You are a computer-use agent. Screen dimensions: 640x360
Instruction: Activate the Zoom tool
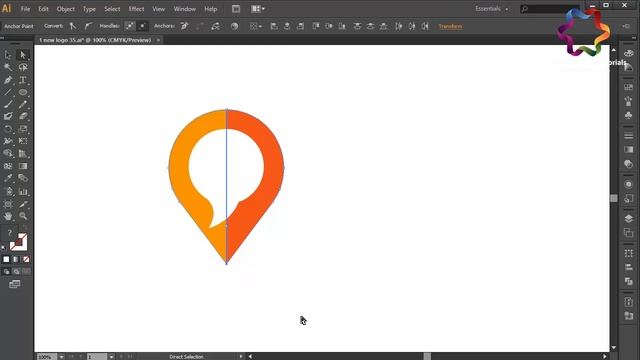(x=23, y=216)
